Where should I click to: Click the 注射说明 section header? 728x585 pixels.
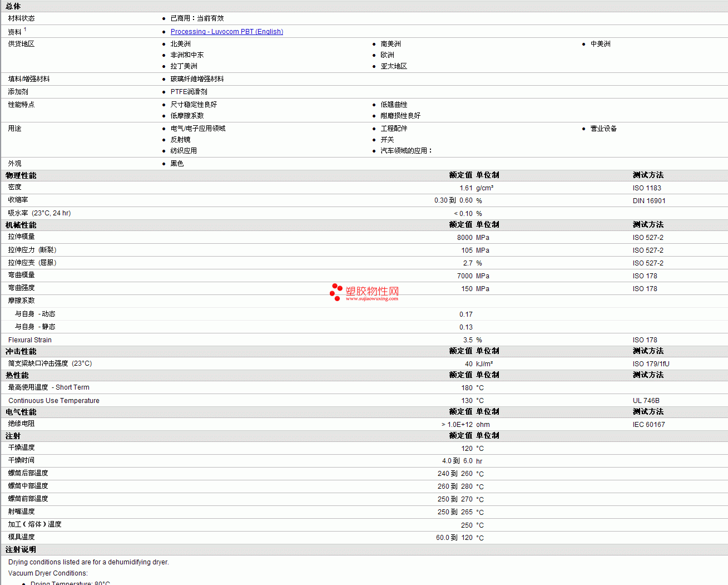click(x=21, y=549)
